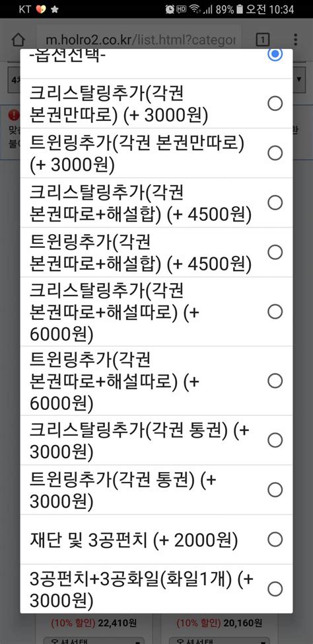Select 크리스탈링추가 각권 본권만따로 +3000원 radio
The width and height of the screenshot is (313, 644).
[x=275, y=103]
